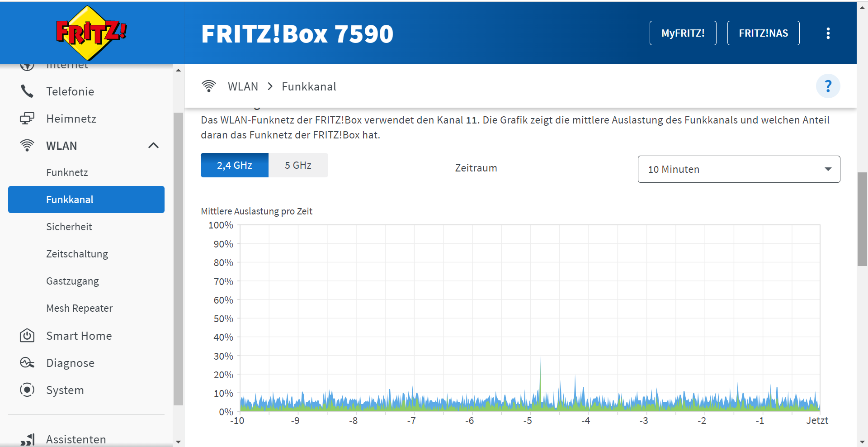Open the Zeitraum dropdown
Screen dimensions: 868x447
pyautogui.click(x=739, y=169)
